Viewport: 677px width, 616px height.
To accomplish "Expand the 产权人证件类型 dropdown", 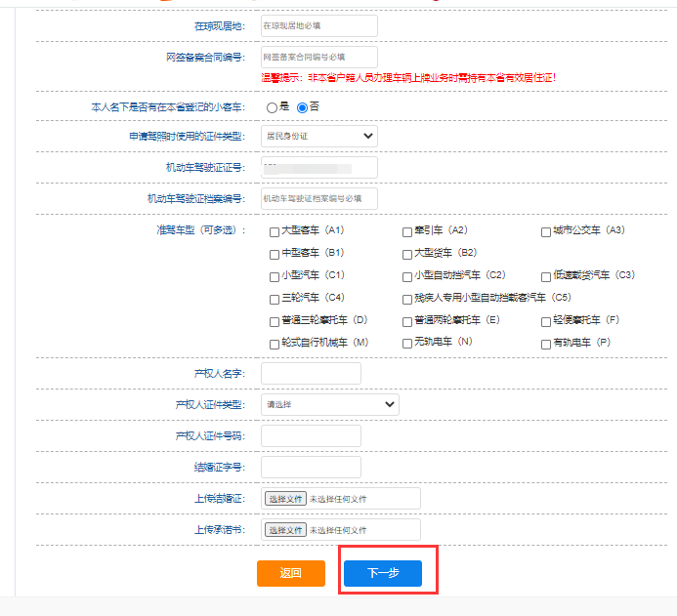I will pos(329,404).
